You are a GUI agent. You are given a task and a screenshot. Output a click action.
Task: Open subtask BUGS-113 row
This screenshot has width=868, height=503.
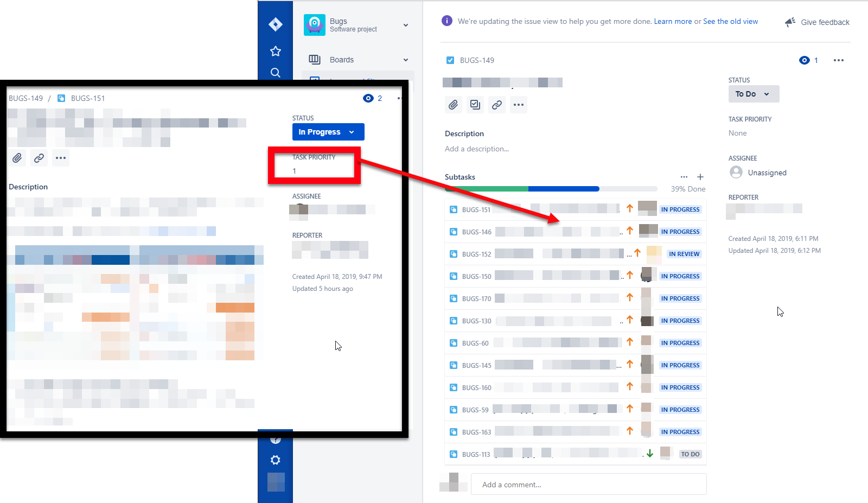576,454
